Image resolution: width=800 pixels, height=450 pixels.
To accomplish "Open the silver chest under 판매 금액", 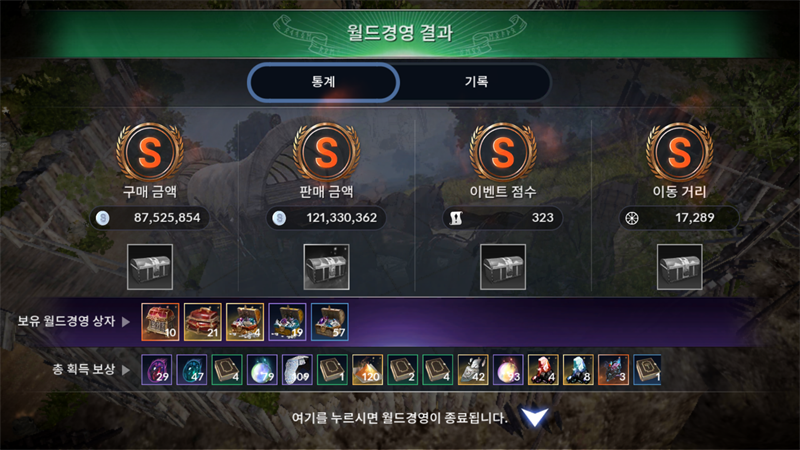I will 327,267.
